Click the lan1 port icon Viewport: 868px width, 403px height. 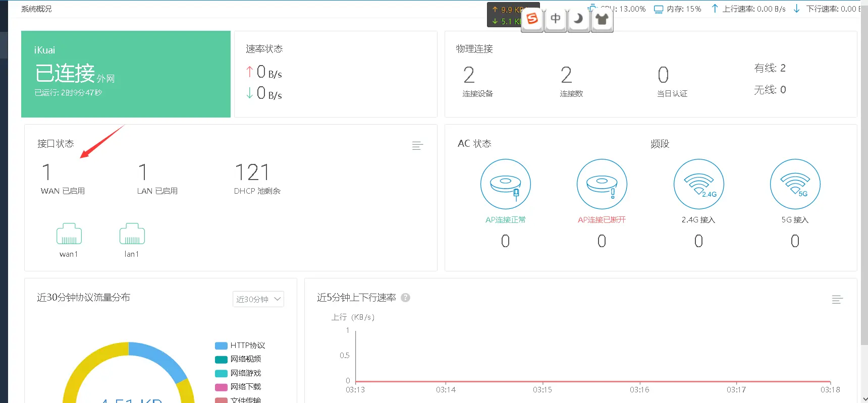click(132, 234)
